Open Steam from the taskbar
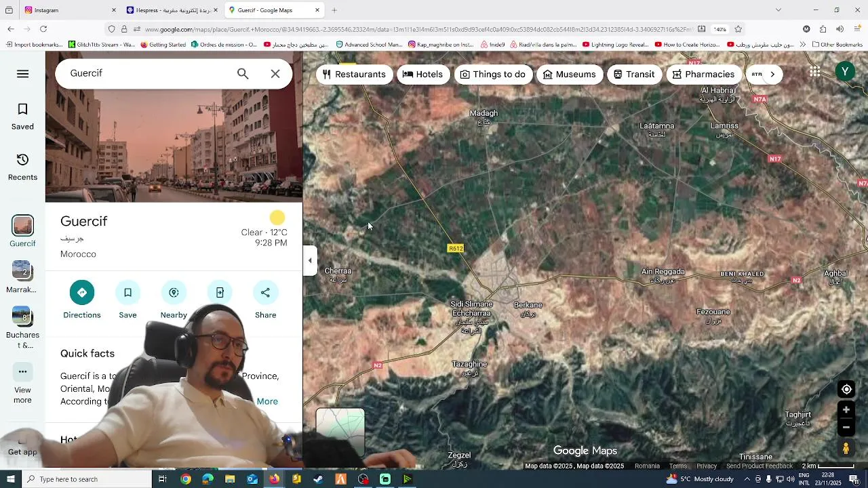 [x=319, y=479]
